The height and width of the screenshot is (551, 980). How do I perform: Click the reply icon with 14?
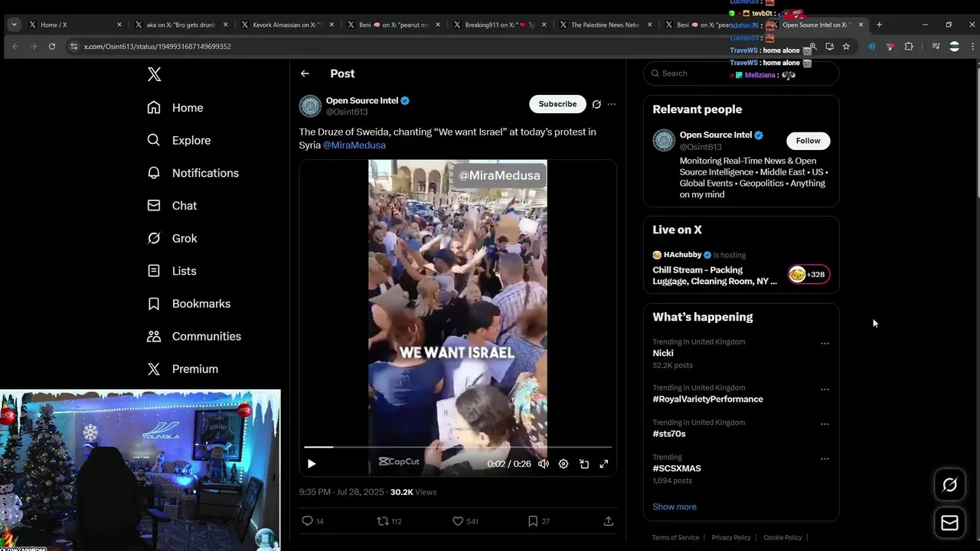tap(312, 521)
